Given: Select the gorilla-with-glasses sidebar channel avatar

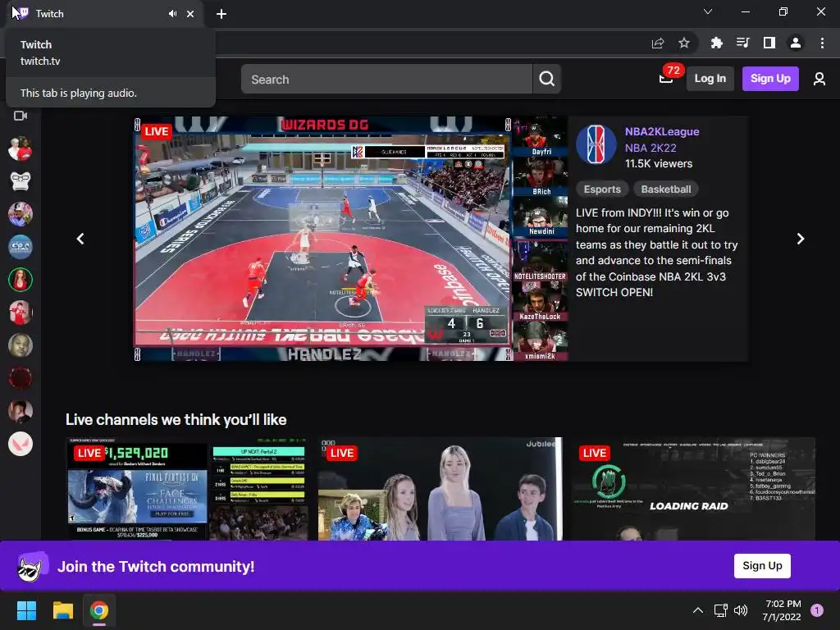Looking at the screenshot, I should 21,181.
